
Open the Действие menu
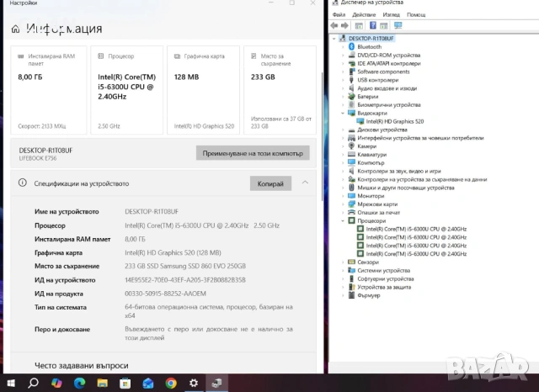[364, 15]
